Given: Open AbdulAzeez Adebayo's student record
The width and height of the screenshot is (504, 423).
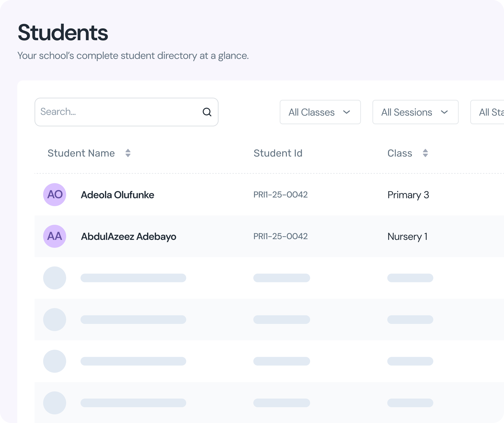Looking at the screenshot, I should click(x=128, y=236).
